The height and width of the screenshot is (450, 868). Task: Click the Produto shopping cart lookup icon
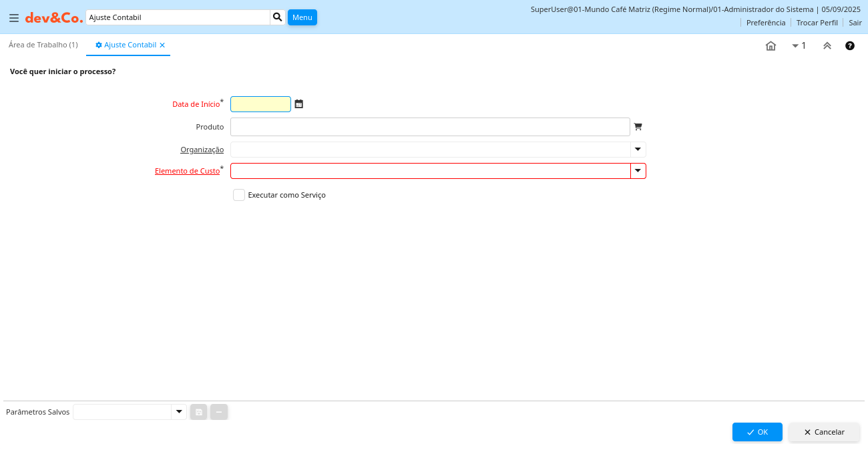[x=638, y=127]
